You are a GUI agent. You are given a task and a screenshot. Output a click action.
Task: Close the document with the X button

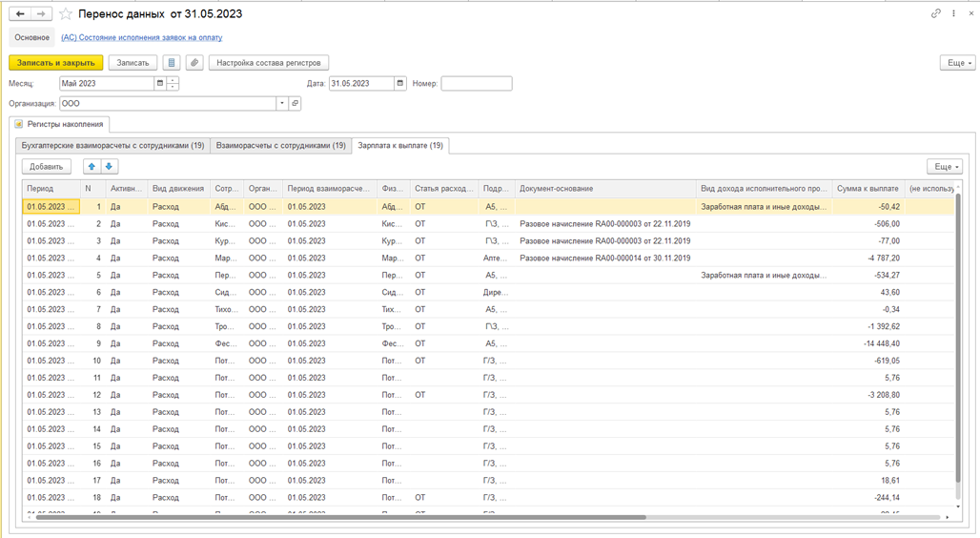[971, 13]
